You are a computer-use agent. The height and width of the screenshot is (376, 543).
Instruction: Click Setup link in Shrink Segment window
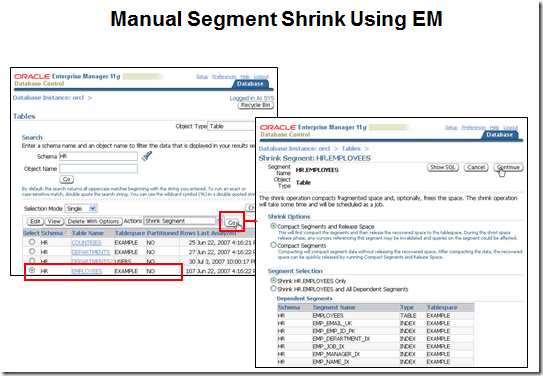coord(451,127)
